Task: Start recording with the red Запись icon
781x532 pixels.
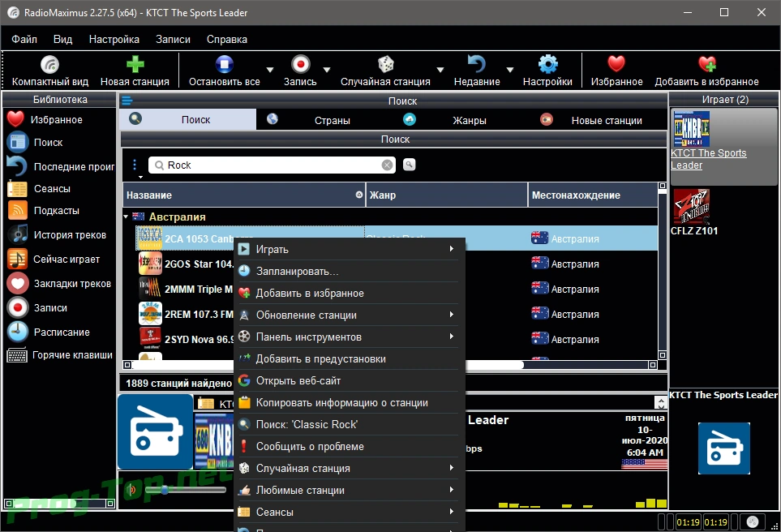Action: tap(300, 64)
